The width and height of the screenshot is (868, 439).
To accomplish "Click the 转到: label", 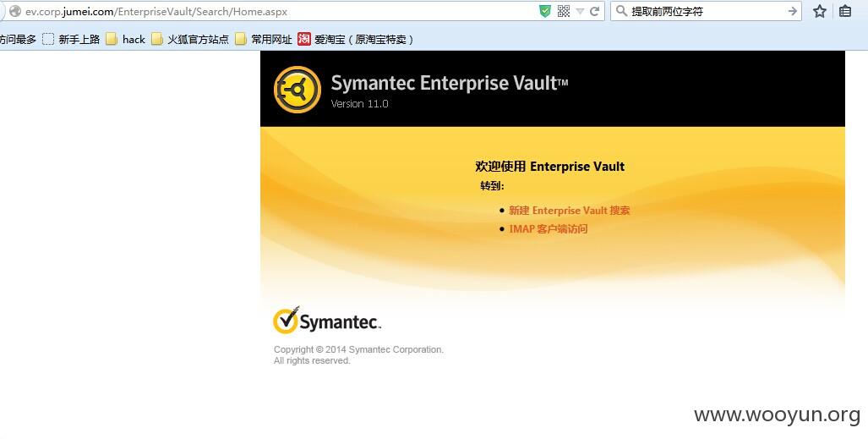I will point(492,186).
